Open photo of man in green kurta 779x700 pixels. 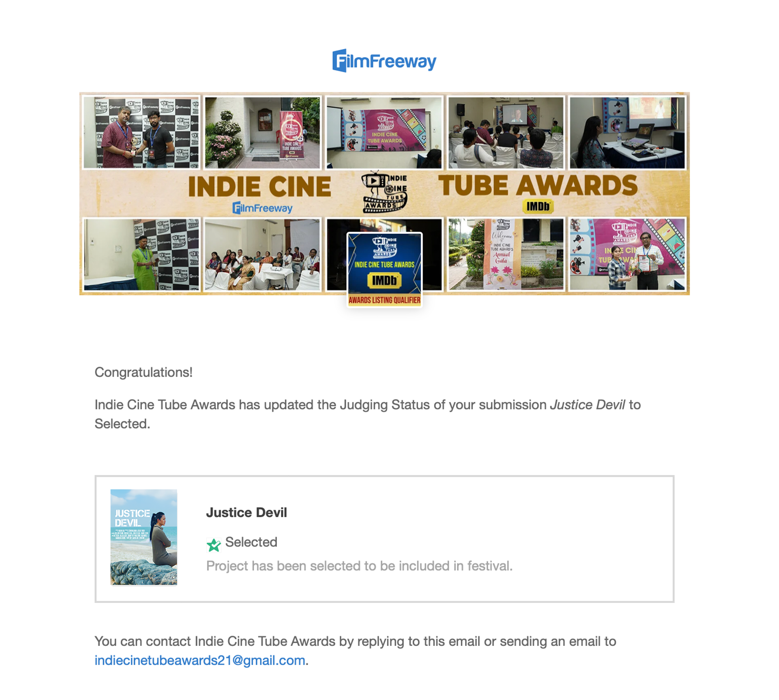pos(141,255)
